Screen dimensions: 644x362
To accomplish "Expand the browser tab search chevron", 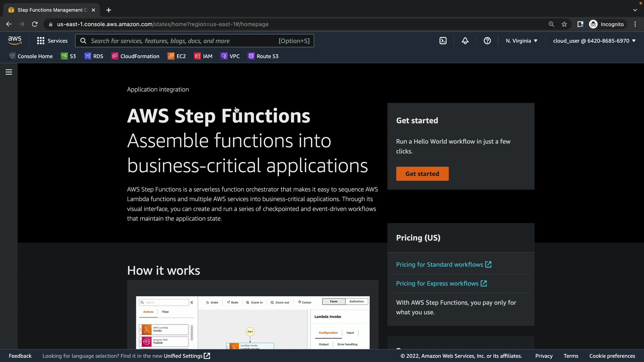I will (x=635, y=10).
